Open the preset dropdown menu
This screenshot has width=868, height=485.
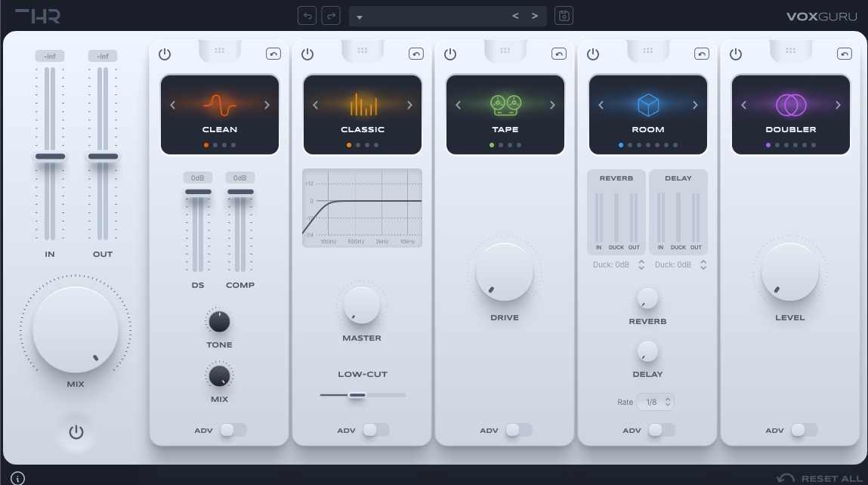coord(360,17)
